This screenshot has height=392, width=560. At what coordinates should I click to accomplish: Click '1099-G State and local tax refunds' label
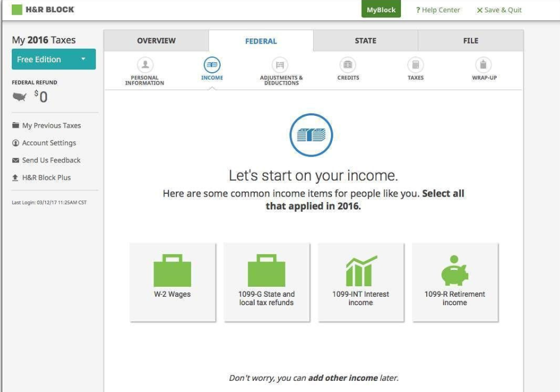[267, 298]
